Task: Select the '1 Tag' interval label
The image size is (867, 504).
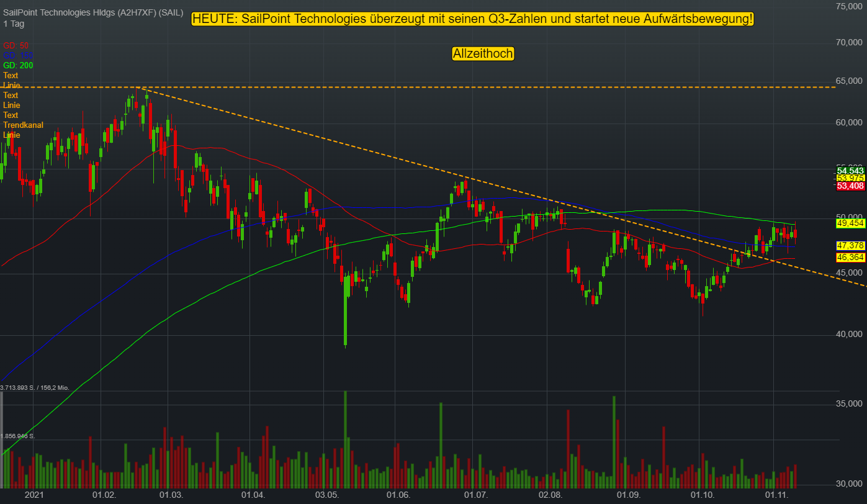Action: (14, 24)
